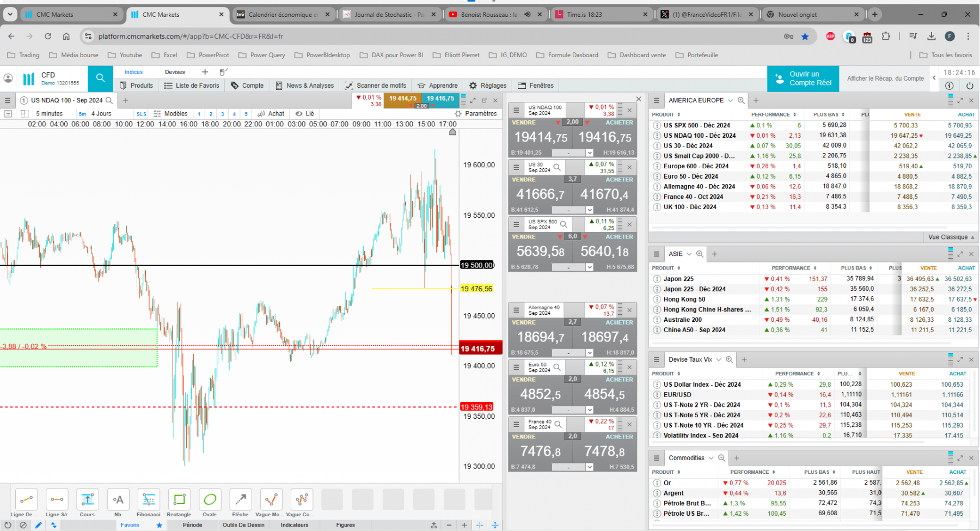Open quantity dropdown in Allemagne 40 ticket
This screenshot has width=980, height=531.
pos(589,353)
